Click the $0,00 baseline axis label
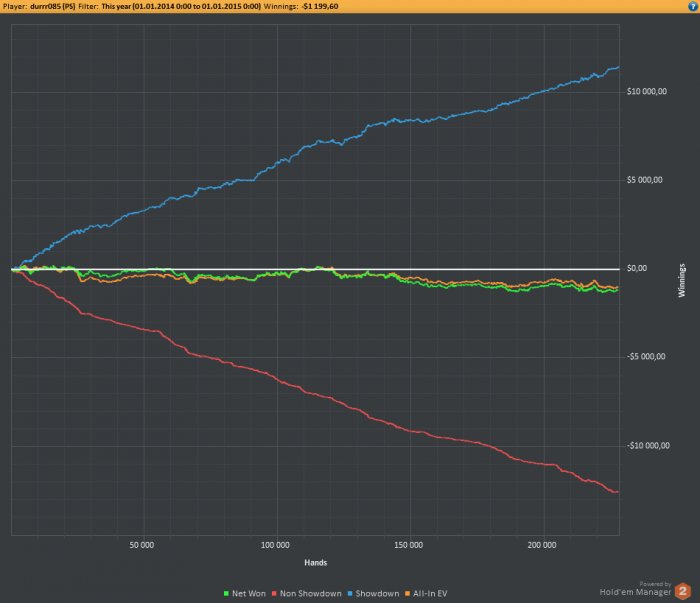Viewport: 700px width, 603px height. pos(637,268)
